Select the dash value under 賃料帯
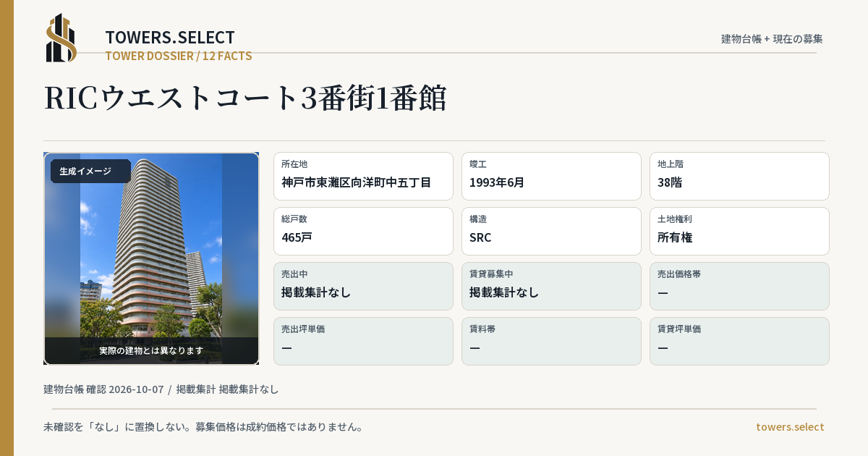 475,348
